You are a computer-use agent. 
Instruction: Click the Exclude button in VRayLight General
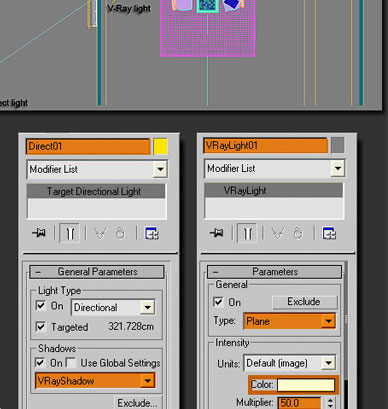tap(305, 302)
